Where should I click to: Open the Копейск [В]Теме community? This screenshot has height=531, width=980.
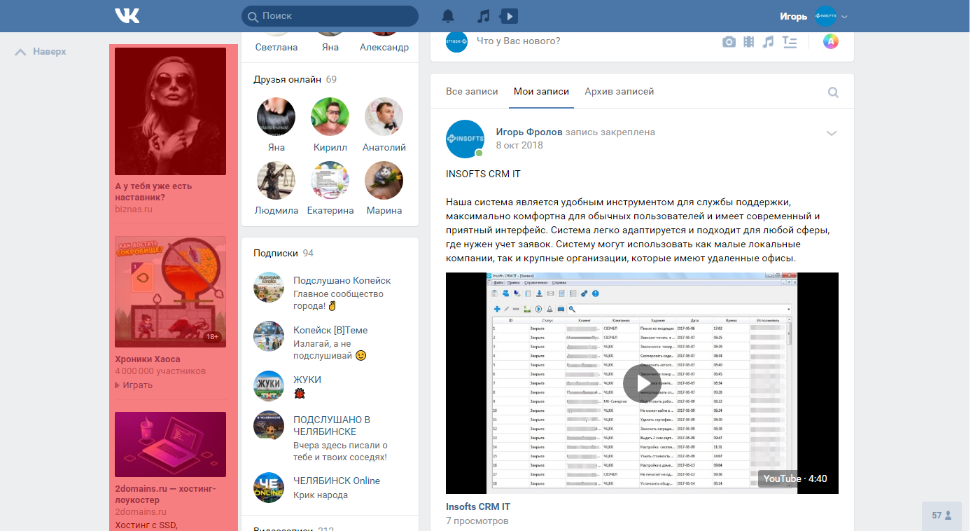tap(330, 330)
